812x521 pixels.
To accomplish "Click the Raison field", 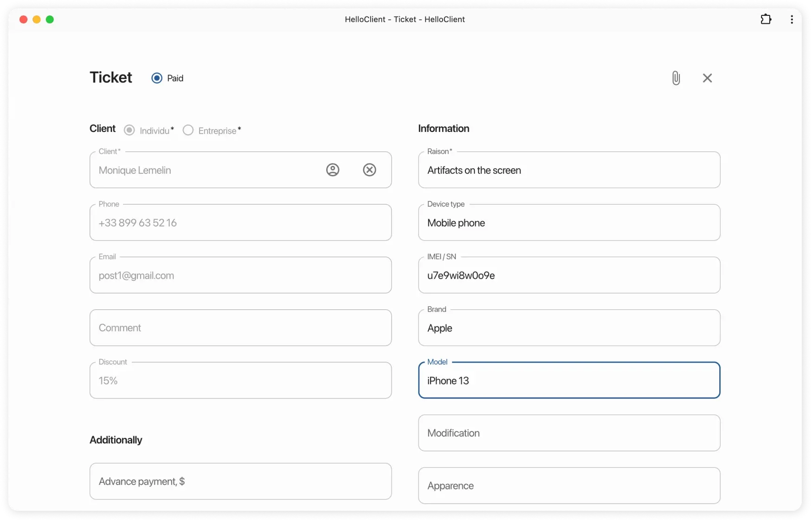I will pyautogui.click(x=569, y=170).
